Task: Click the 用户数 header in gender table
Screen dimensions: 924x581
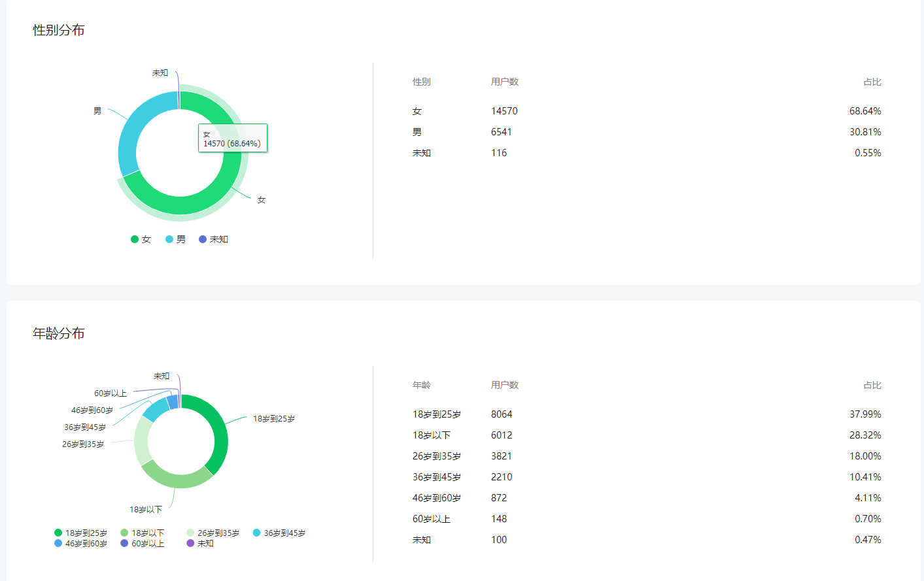Action: coord(504,82)
